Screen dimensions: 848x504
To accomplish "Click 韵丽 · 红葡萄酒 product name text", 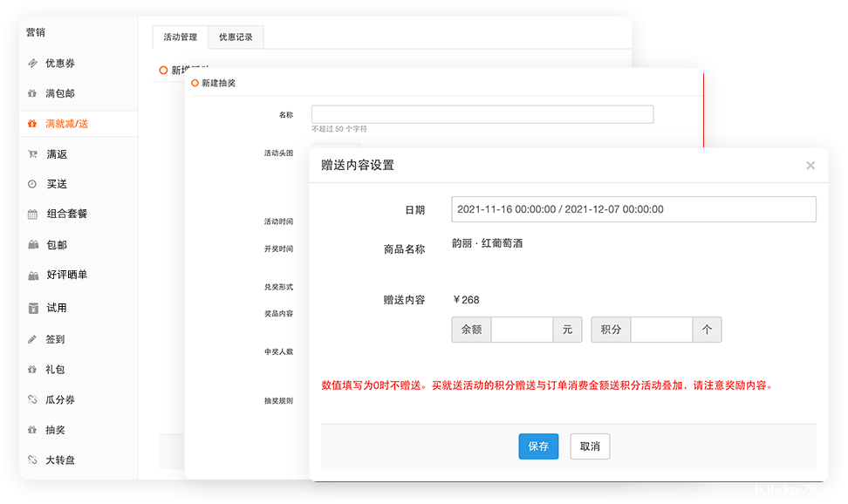I will 488,244.
